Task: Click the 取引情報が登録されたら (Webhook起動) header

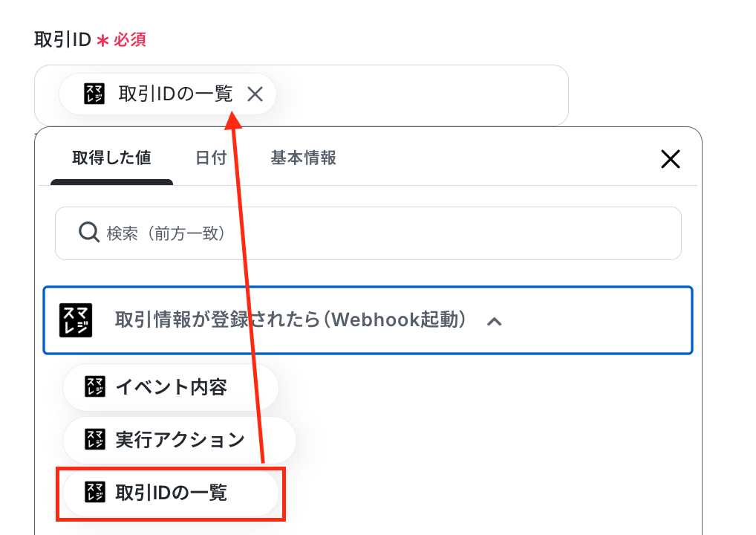Action: pos(368,320)
